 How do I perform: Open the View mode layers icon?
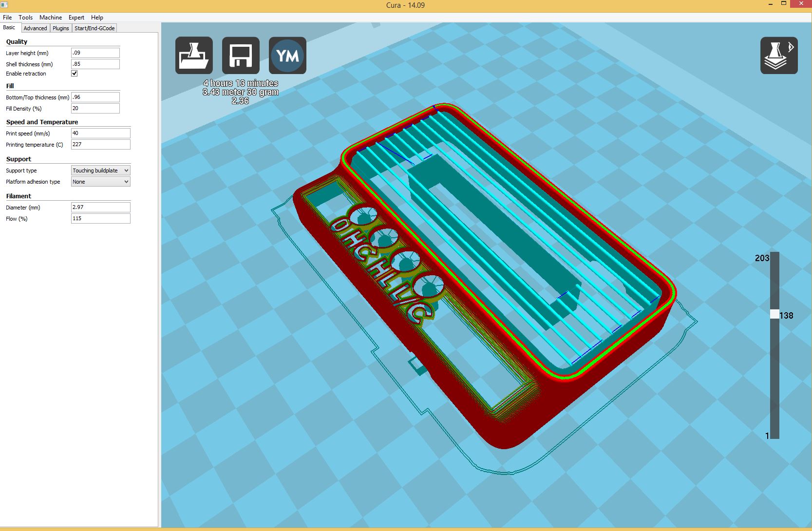coord(779,56)
